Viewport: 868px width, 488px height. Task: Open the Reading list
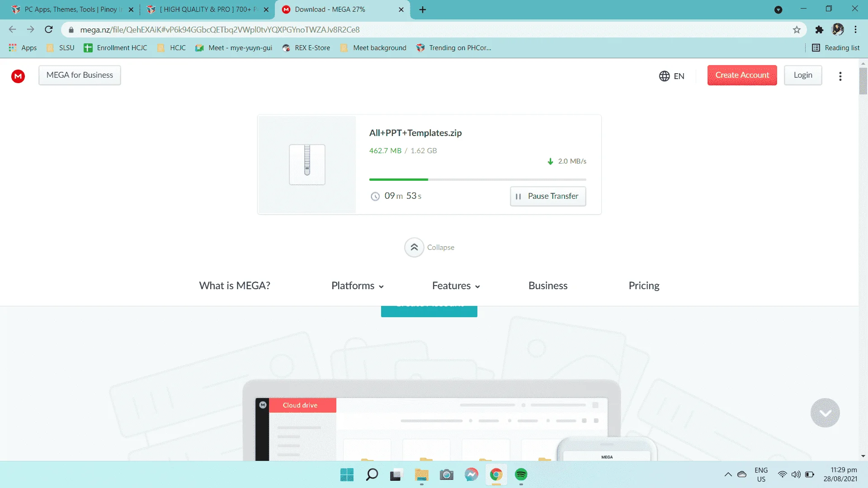[835, 48]
